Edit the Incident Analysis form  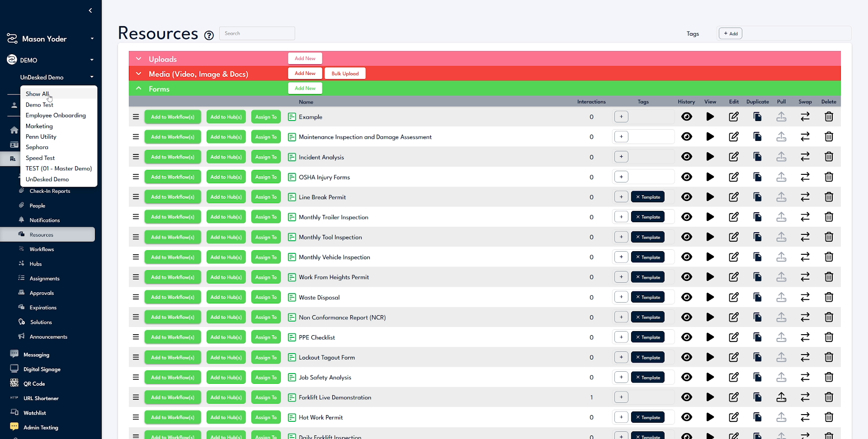tap(733, 157)
